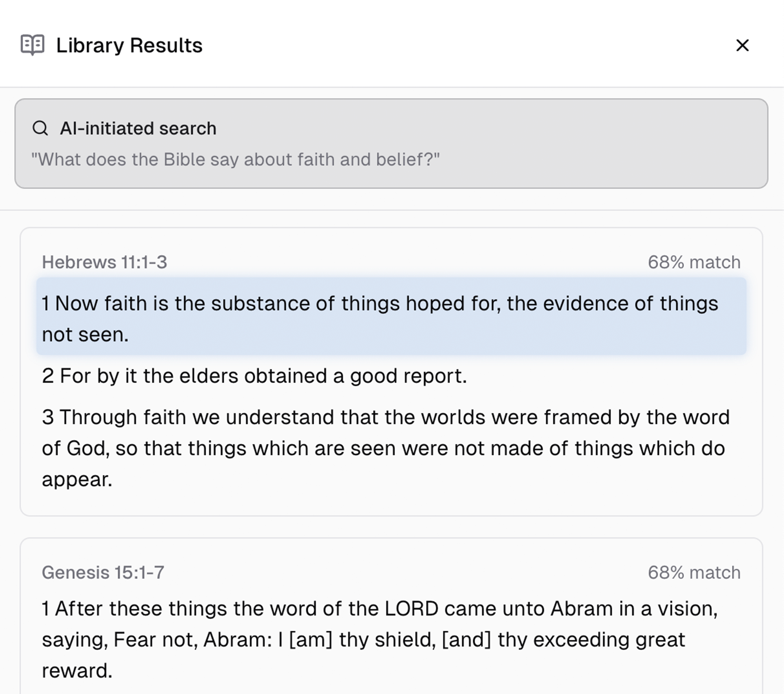The image size is (784, 694).
Task: Click verse number 3 in Hebrews passage
Action: click(47, 417)
